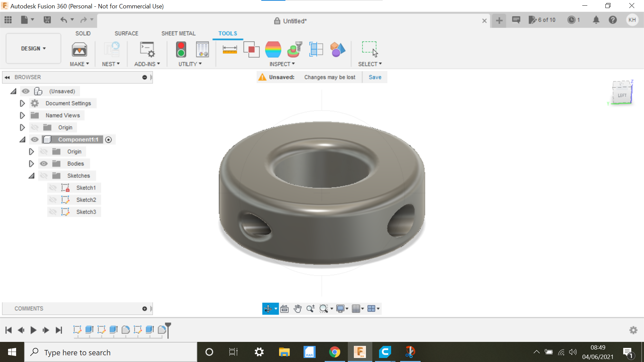Toggle visibility of Sketch1
Screen dimensions: 644x362
click(x=53, y=188)
